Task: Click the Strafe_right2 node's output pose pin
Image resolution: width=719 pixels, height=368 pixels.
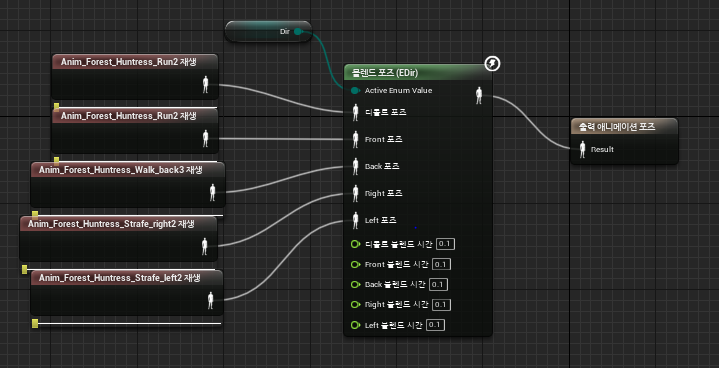Action: pyautogui.click(x=205, y=247)
